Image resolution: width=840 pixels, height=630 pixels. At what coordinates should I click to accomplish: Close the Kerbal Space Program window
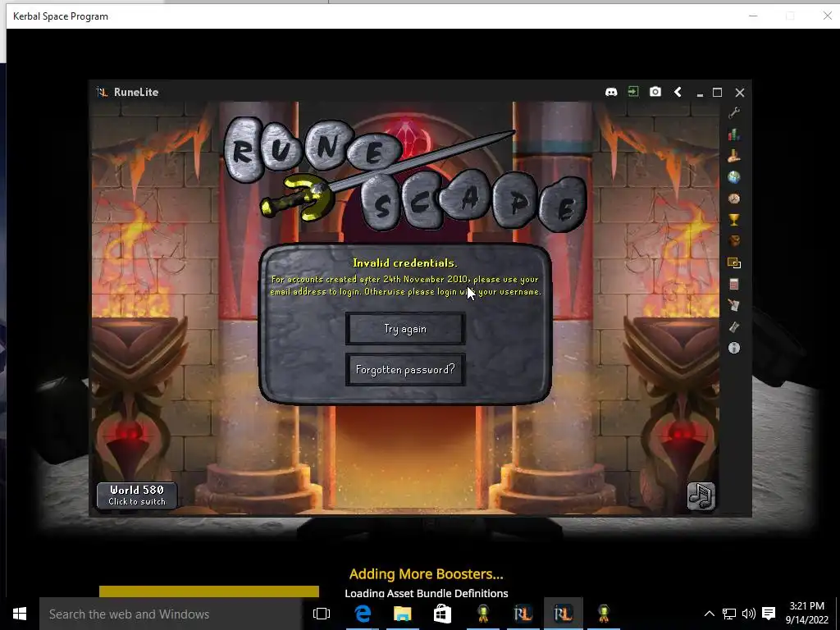[827, 16]
